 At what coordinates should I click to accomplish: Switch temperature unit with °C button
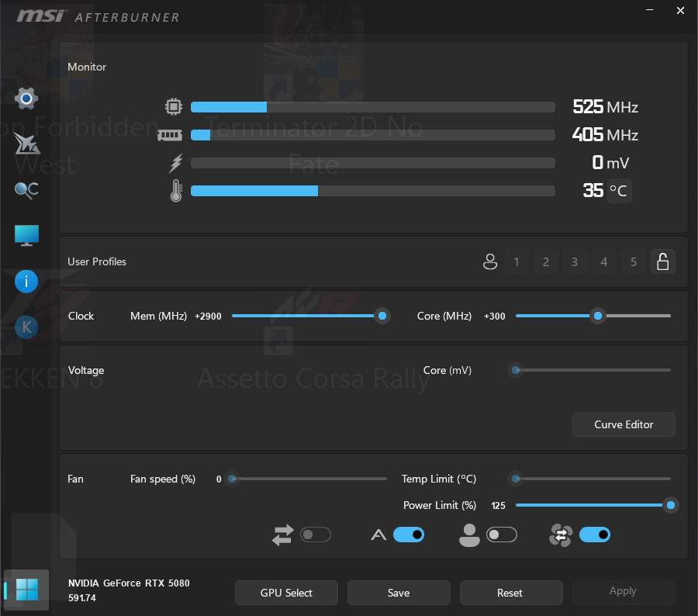(x=619, y=191)
